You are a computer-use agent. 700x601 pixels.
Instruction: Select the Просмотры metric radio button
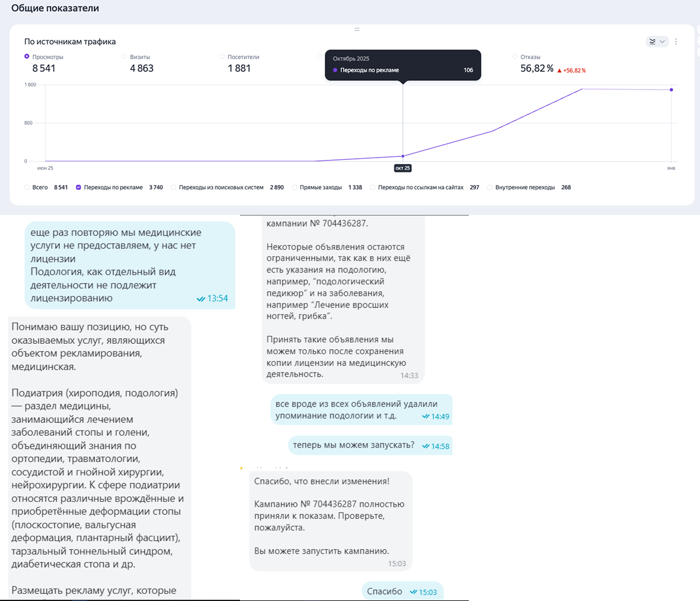27,57
